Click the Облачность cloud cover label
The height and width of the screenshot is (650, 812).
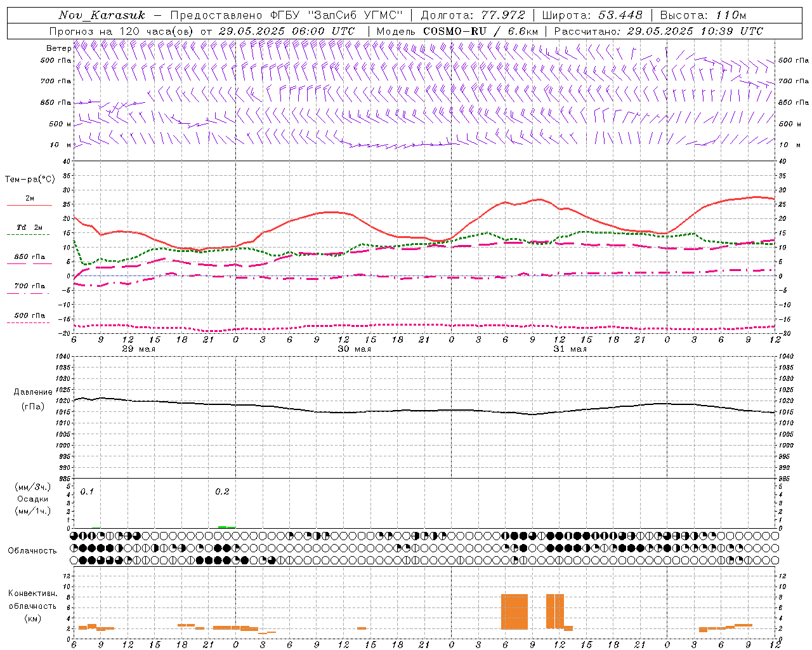pyautogui.click(x=32, y=550)
